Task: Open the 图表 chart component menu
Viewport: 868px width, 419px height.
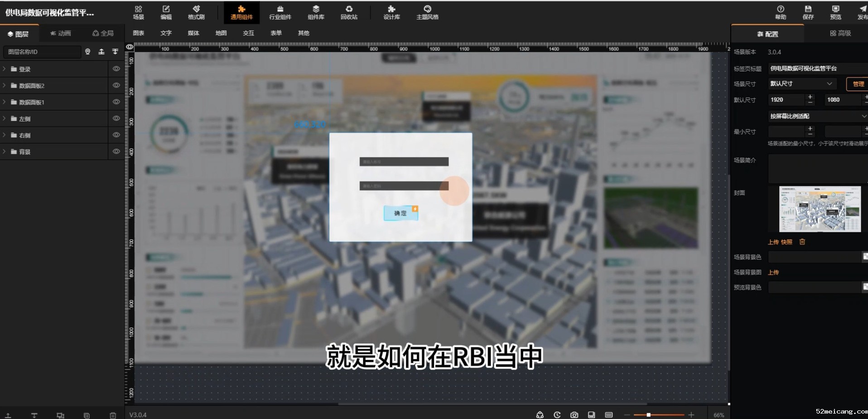Action: pyautogui.click(x=139, y=33)
